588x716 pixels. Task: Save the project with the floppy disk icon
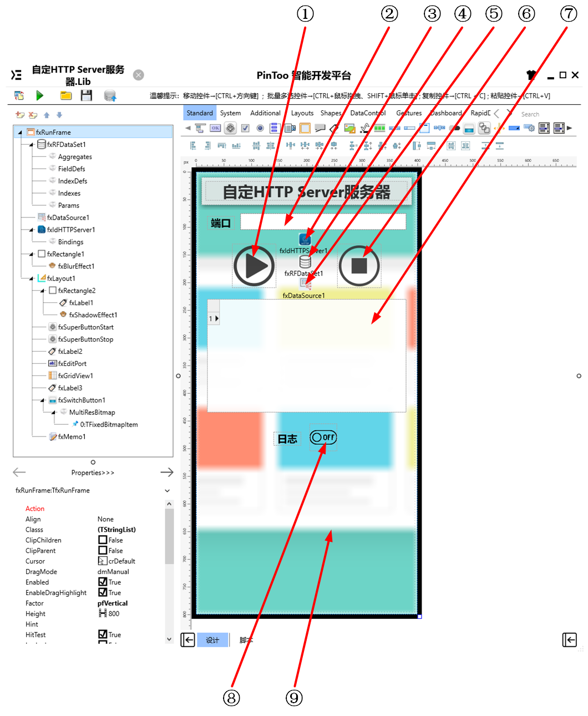coord(86,95)
